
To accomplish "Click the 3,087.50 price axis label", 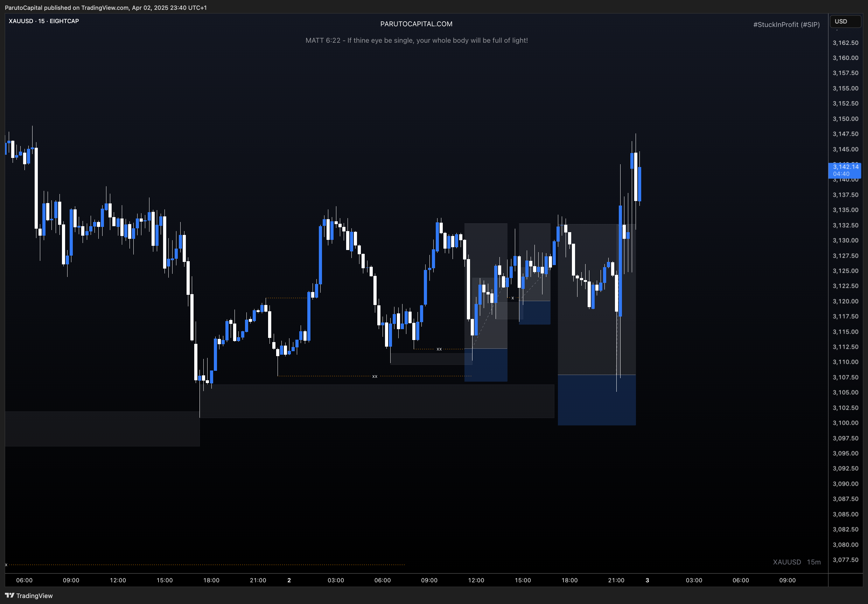I will (x=845, y=499).
